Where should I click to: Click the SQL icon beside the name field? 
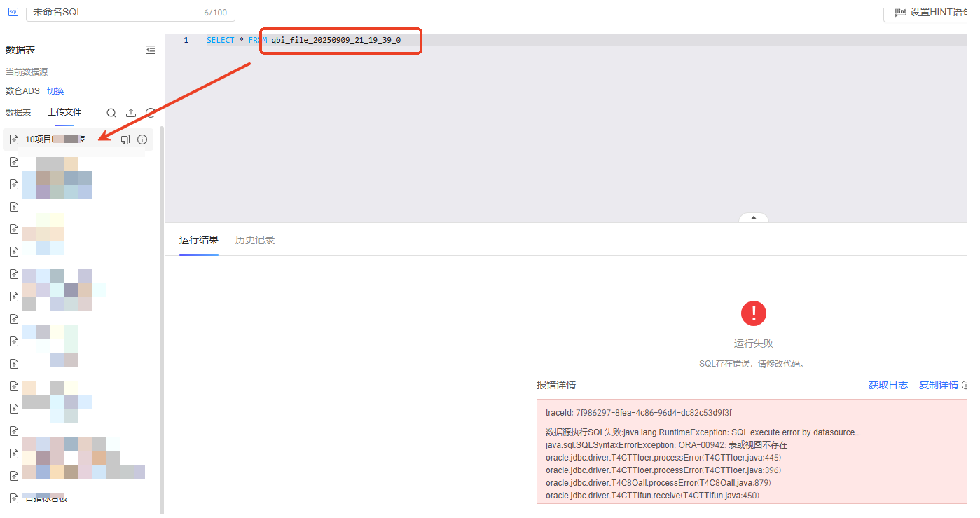tap(13, 12)
